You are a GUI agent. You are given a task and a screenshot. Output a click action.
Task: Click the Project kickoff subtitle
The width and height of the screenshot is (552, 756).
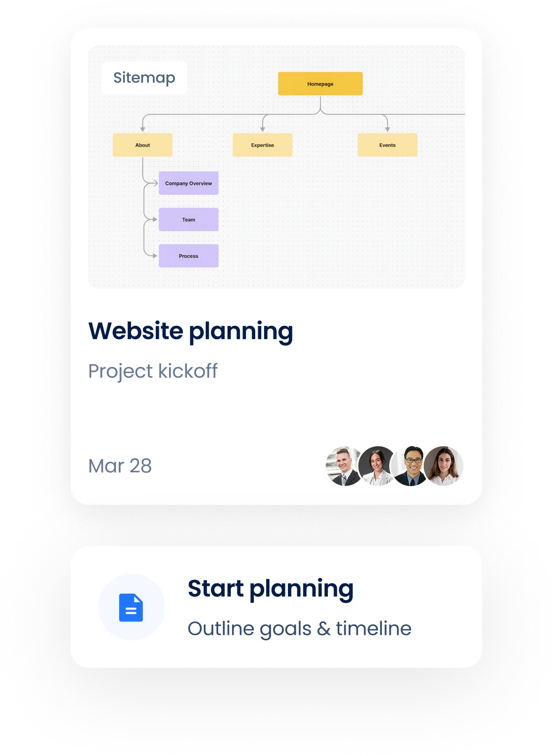pos(153,371)
